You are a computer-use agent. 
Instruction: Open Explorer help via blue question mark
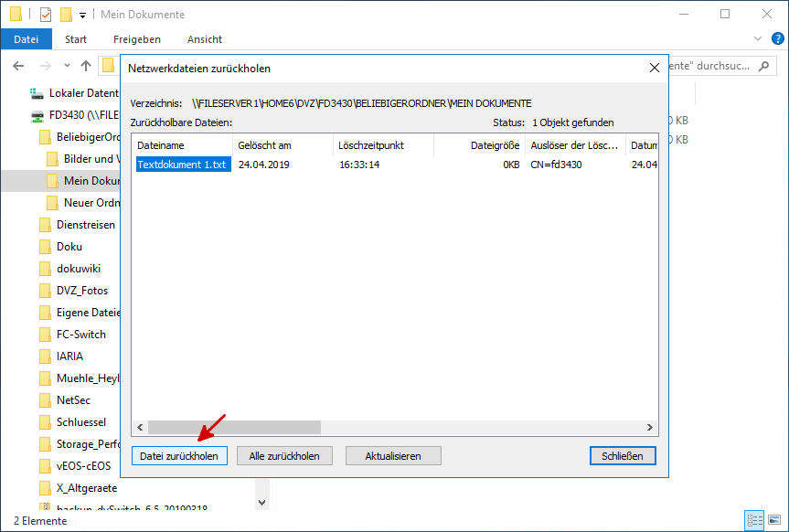[778, 39]
